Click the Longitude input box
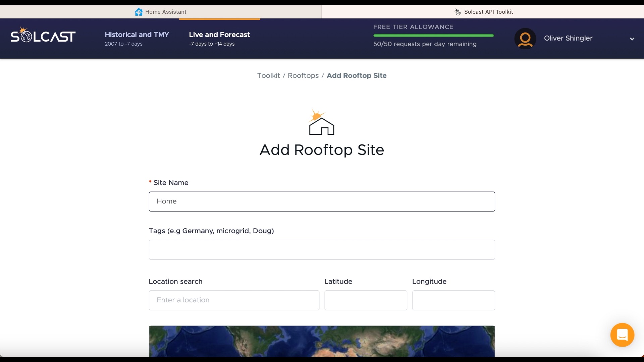Viewport: 644px width, 362px height. [453, 300]
